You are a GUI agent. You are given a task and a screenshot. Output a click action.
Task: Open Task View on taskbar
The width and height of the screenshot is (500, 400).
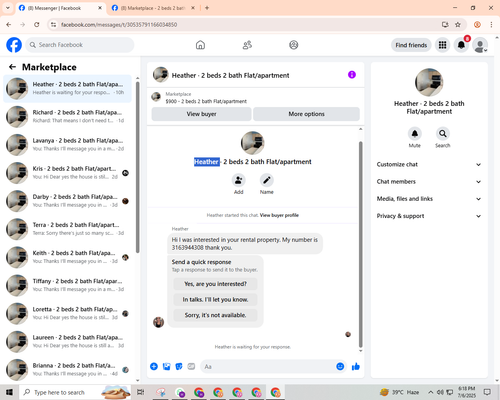(x=141, y=392)
